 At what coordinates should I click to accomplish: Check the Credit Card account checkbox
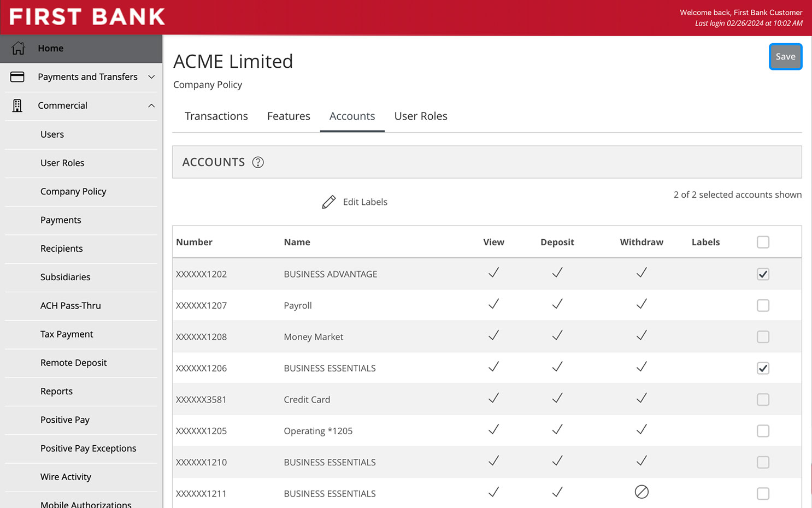tap(763, 399)
